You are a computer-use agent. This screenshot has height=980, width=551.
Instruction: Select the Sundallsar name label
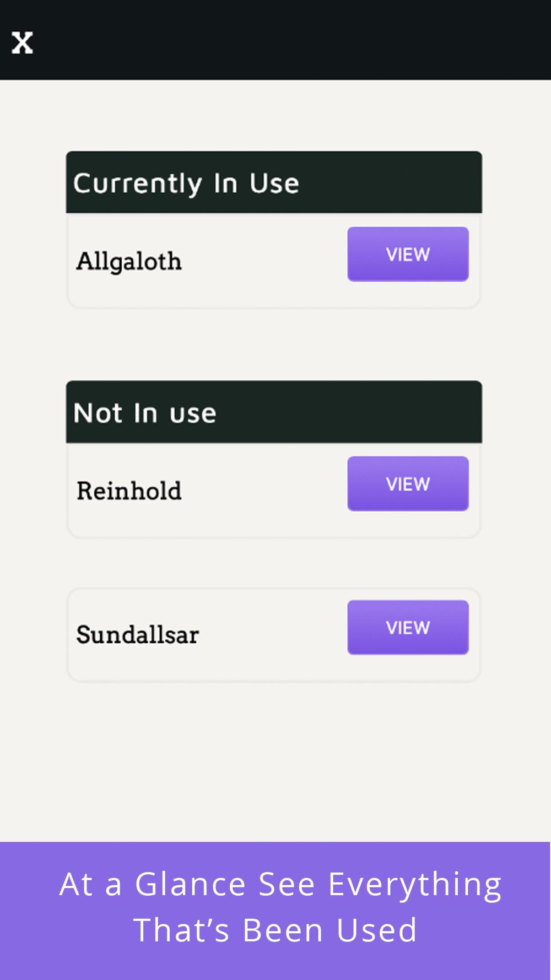point(138,634)
